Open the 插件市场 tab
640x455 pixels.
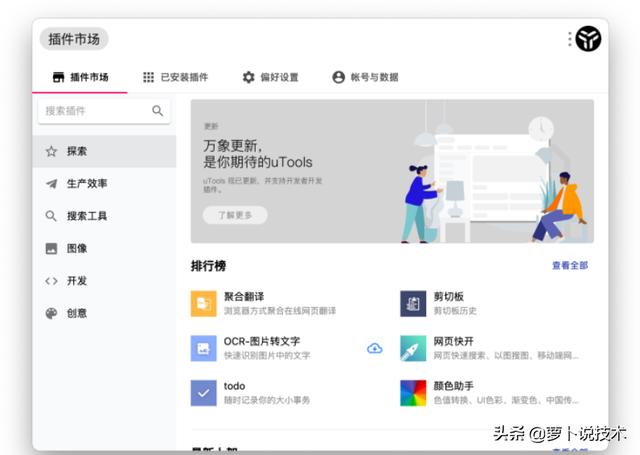click(80, 77)
